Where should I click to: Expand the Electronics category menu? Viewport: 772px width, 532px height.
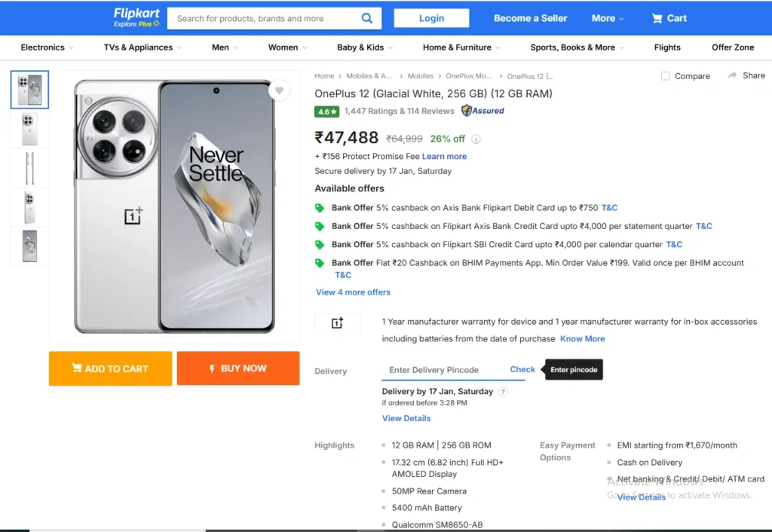[47, 47]
